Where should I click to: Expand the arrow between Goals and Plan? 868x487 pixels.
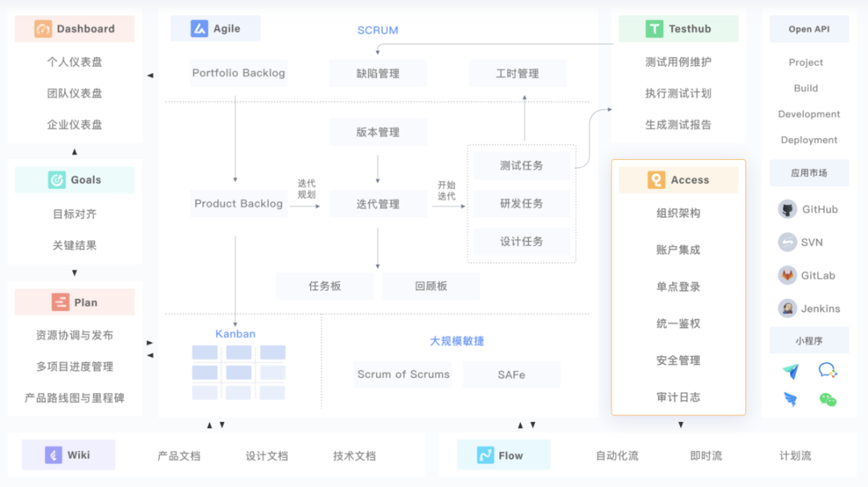pyautogui.click(x=75, y=273)
